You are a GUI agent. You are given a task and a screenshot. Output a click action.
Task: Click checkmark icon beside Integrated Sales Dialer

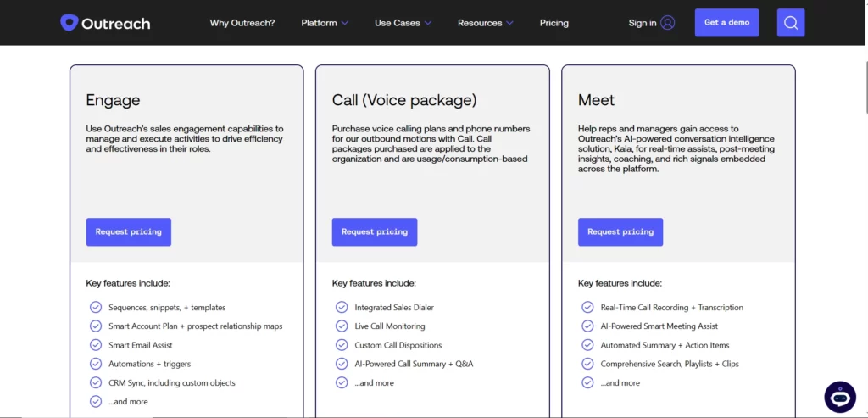point(342,307)
